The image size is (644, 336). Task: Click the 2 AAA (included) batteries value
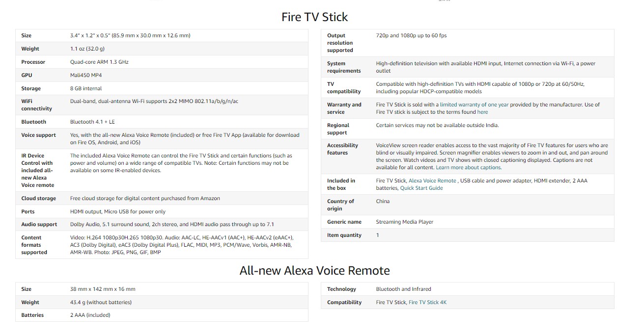pyautogui.click(x=90, y=315)
